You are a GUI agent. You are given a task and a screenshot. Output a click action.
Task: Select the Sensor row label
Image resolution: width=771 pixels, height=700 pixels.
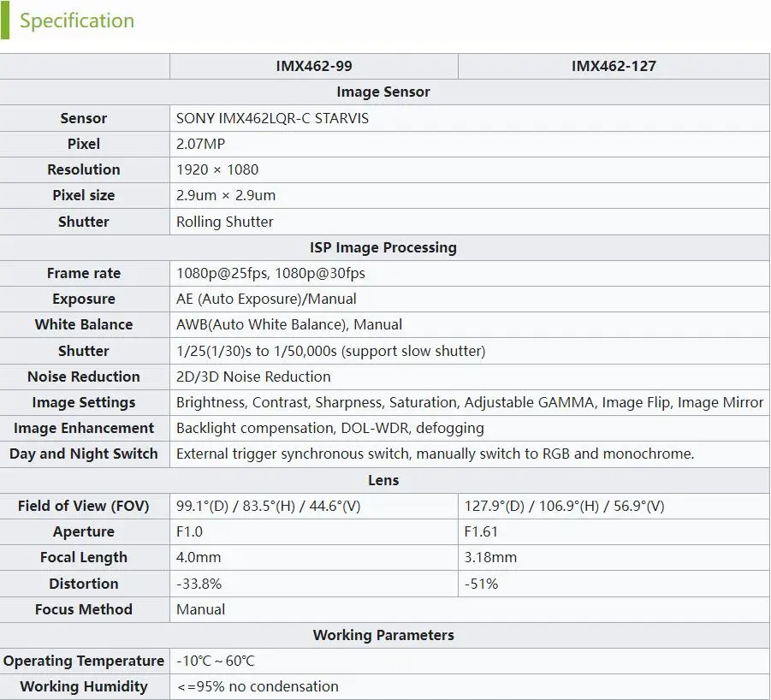pos(84,118)
